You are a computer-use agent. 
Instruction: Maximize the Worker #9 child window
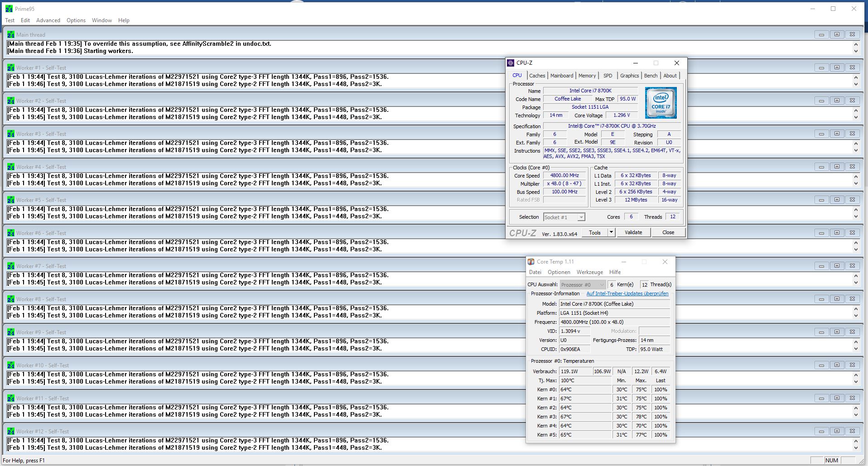(837, 332)
